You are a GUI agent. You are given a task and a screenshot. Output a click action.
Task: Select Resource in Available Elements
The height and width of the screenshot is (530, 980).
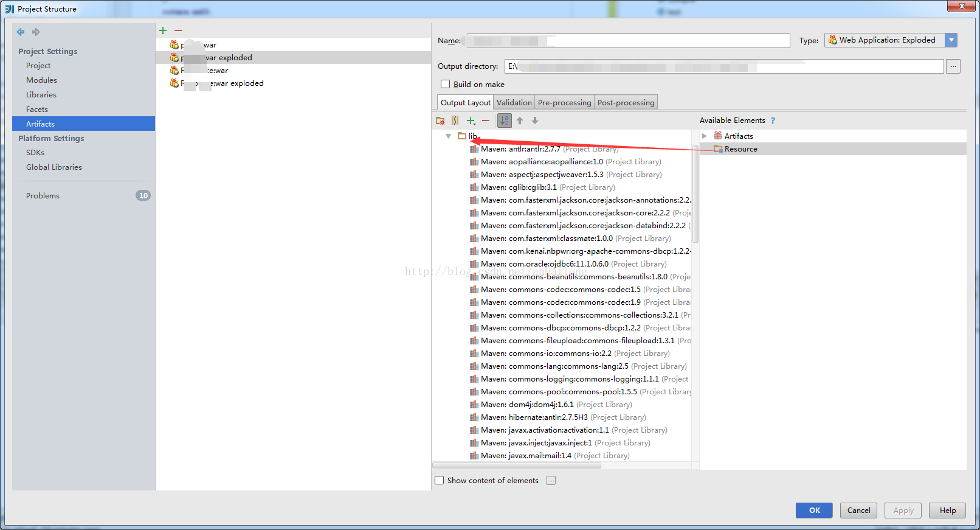click(x=833, y=148)
